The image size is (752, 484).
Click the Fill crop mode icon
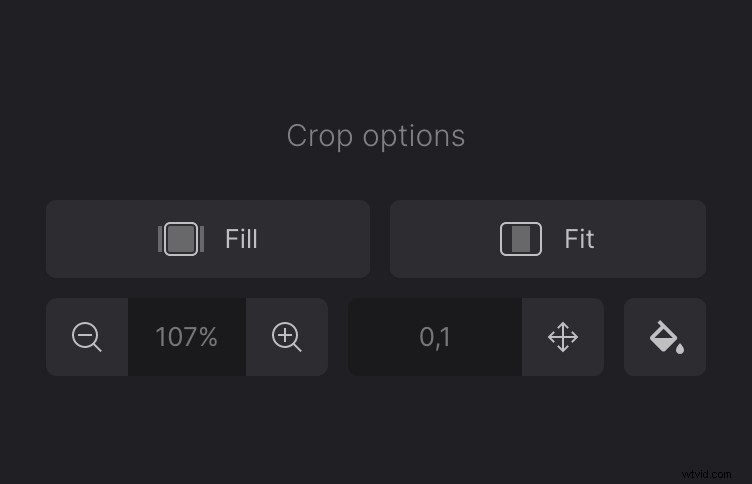[x=181, y=239]
